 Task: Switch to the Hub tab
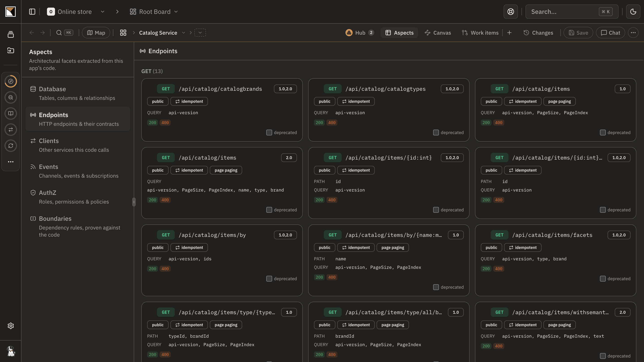coord(360,33)
